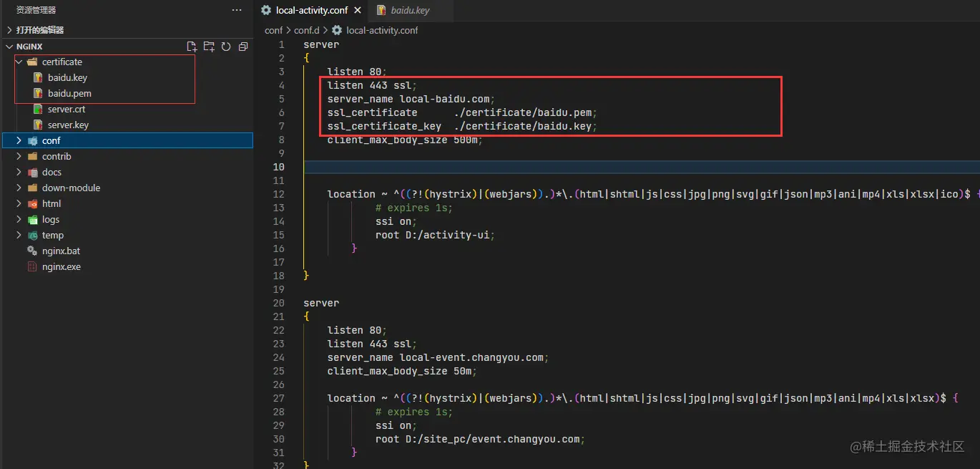Click the logs folder icon

point(32,219)
